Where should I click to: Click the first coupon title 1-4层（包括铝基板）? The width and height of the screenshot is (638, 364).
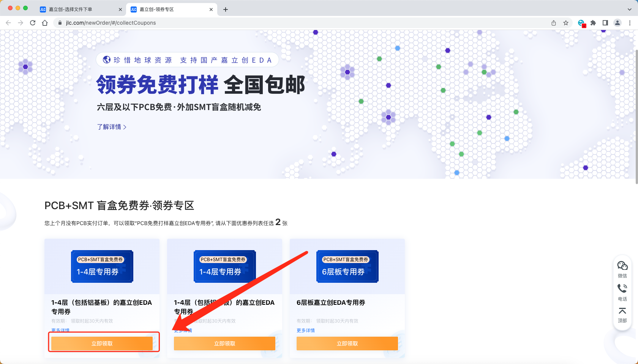click(x=102, y=307)
